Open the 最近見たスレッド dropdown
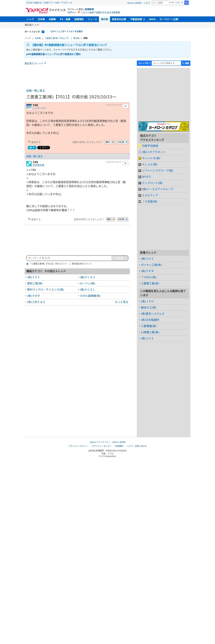The width and height of the screenshot is (215, 644). tap(35, 64)
